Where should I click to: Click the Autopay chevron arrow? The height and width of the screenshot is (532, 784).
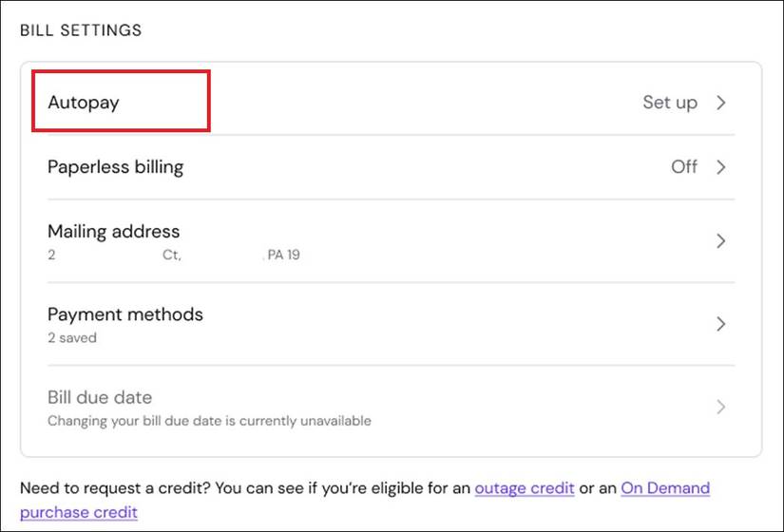click(x=720, y=103)
